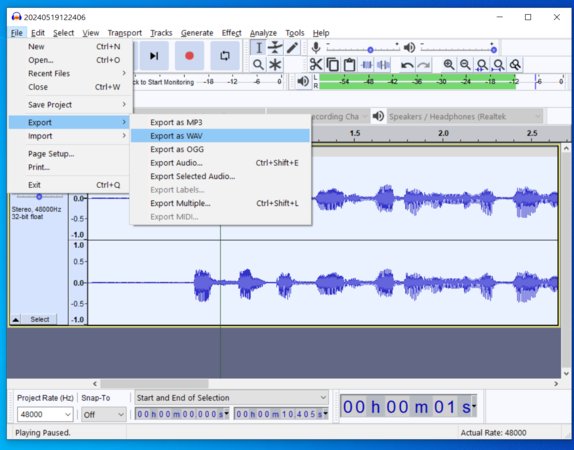Expand the Save Project submenu

pos(69,105)
